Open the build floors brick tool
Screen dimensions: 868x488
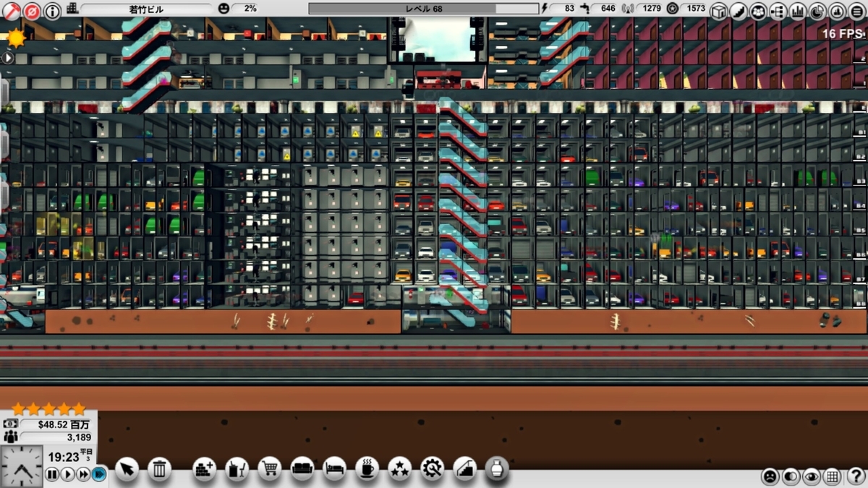tap(205, 469)
